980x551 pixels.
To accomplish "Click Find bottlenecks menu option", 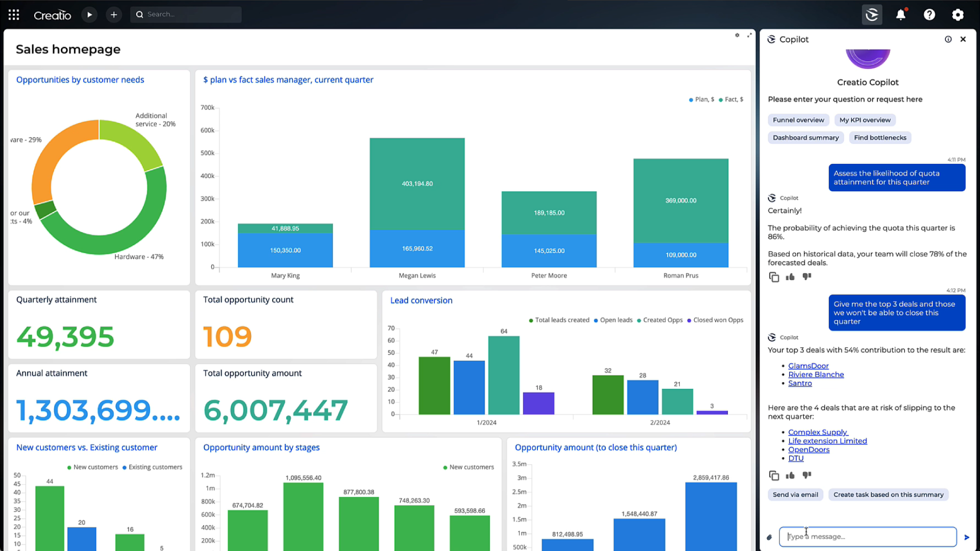I will click(x=880, y=137).
